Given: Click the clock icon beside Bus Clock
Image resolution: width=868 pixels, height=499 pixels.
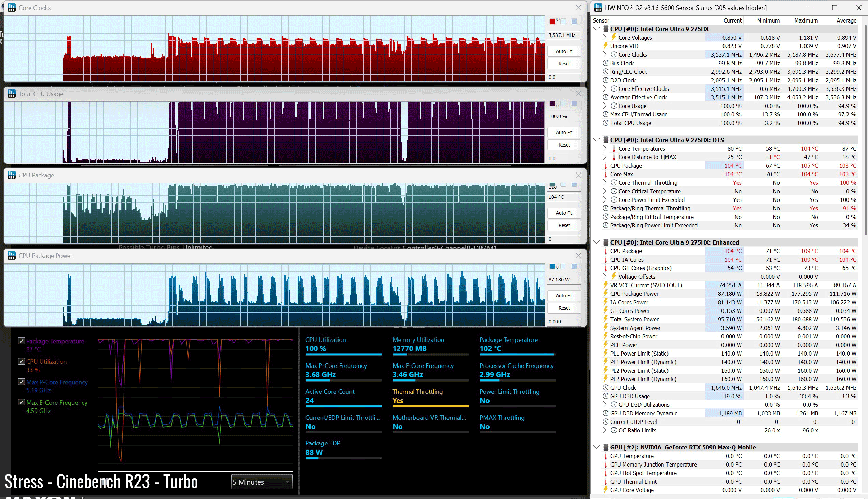Looking at the screenshot, I should click(x=606, y=63).
